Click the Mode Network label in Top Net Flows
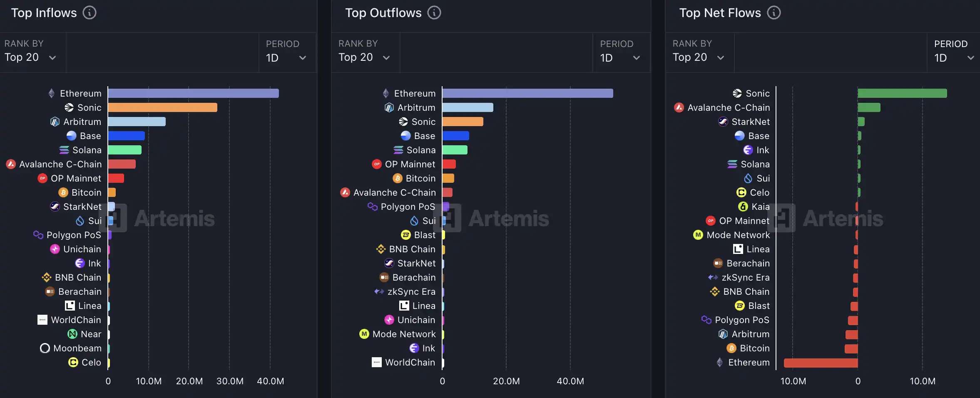980x398 pixels. pyautogui.click(x=738, y=235)
